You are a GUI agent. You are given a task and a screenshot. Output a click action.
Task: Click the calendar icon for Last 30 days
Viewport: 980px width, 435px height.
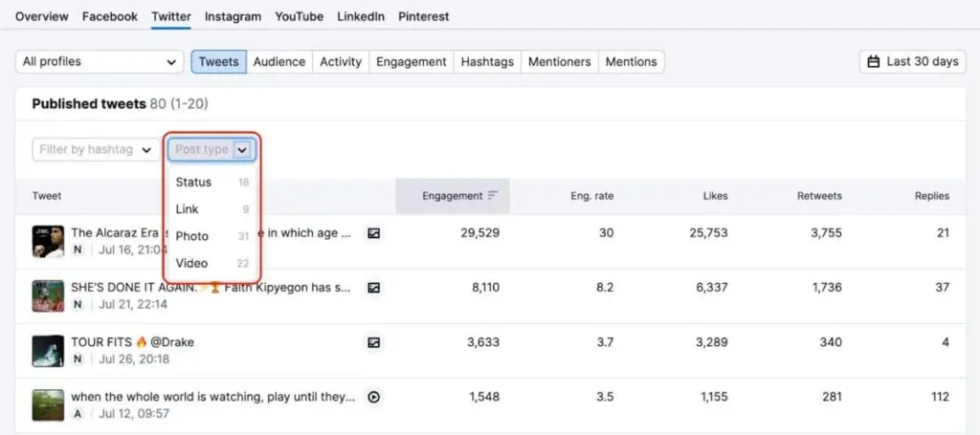pos(873,61)
